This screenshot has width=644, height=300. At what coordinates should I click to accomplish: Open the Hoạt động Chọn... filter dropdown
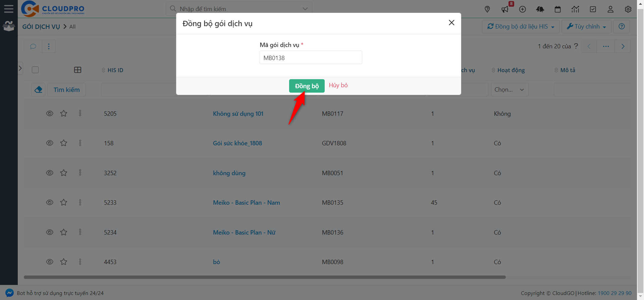(x=509, y=90)
